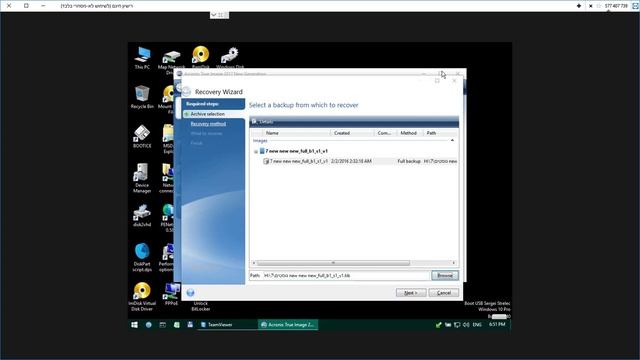Switch to TeamViewer taskbar item
This screenshot has height=360, width=640.
[227, 325]
